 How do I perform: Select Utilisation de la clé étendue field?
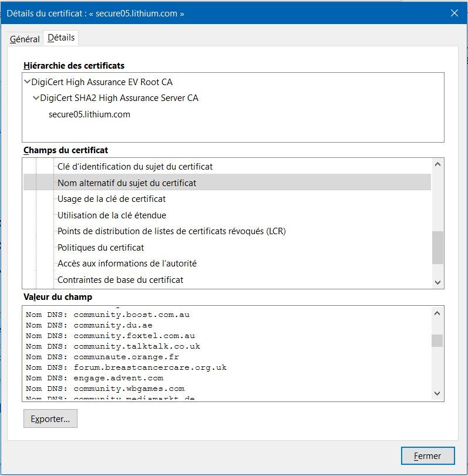point(112,215)
